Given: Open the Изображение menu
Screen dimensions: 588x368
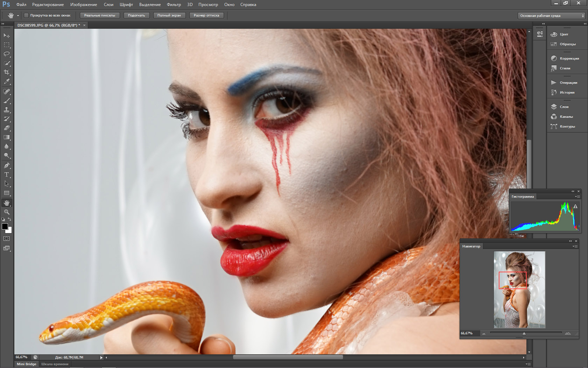Looking at the screenshot, I should point(84,5).
